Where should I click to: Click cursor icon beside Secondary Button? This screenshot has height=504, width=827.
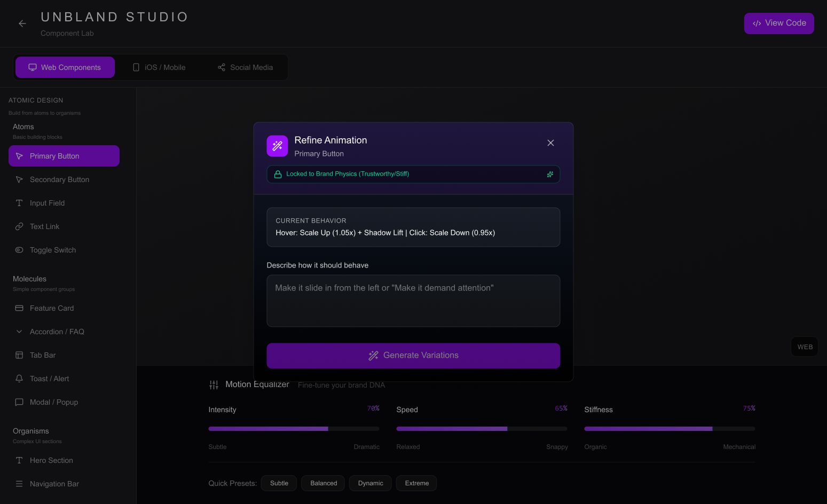click(19, 179)
